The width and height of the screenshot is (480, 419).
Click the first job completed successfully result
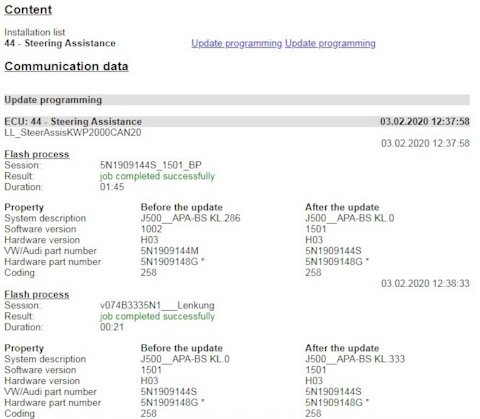tap(157, 176)
